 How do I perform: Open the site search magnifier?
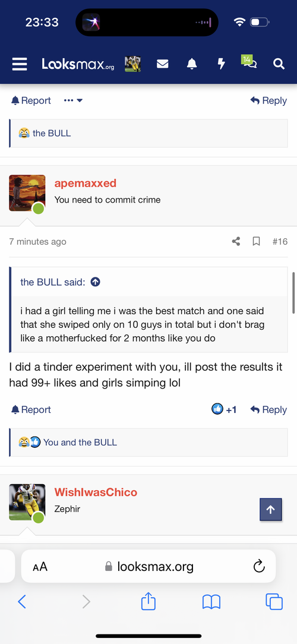coord(279,64)
